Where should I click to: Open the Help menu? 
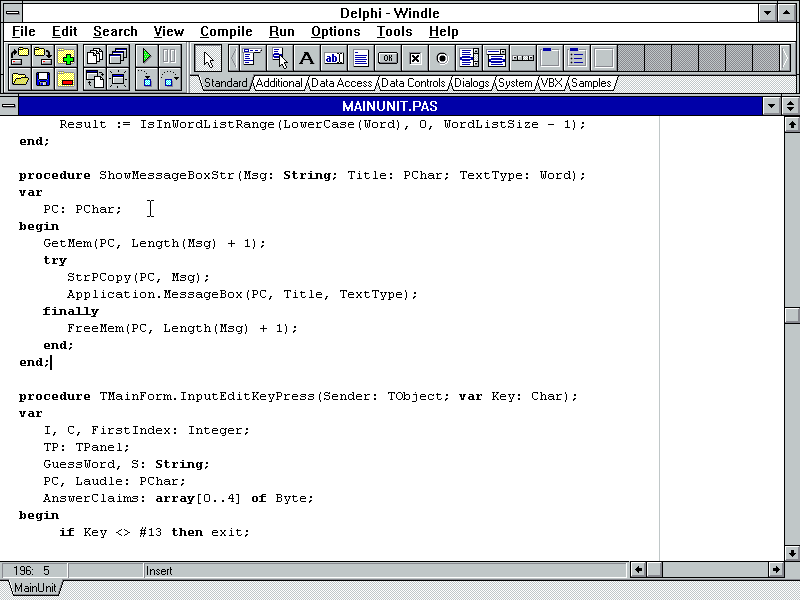pyautogui.click(x=443, y=32)
